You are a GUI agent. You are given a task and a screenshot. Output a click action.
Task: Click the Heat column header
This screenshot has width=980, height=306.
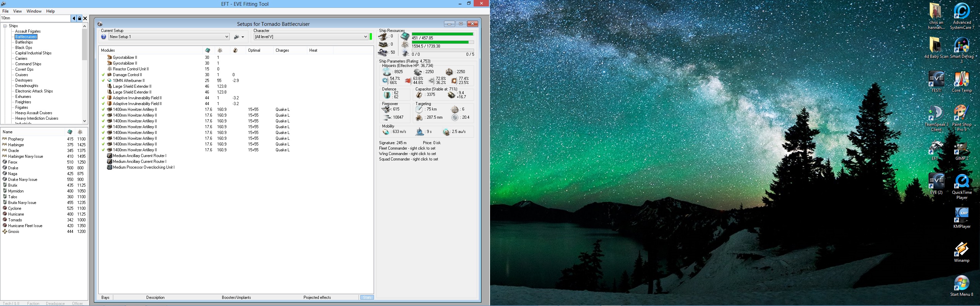click(x=320, y=50)
